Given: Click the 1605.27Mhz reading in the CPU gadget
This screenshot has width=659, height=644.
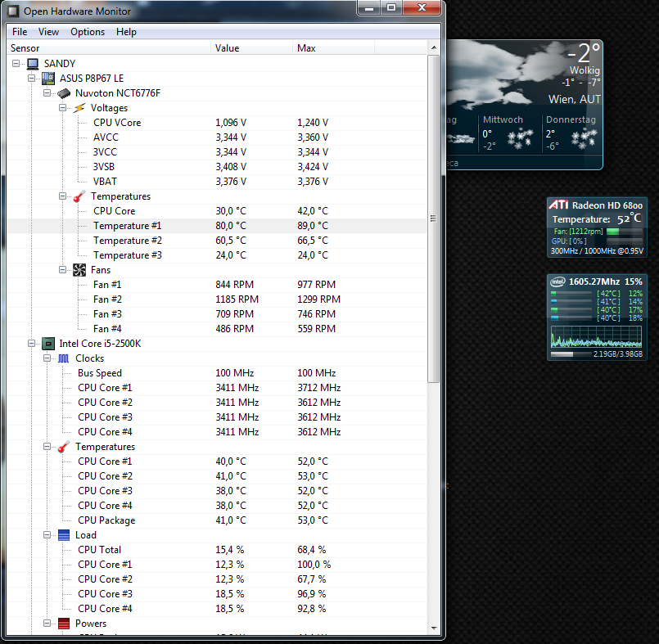Looking at the screenshot, I should point(594,281).
